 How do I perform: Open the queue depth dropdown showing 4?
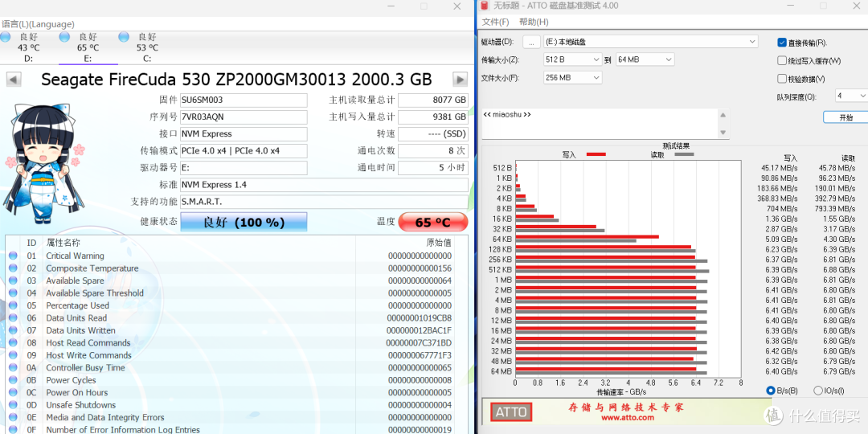coord(851,96)
